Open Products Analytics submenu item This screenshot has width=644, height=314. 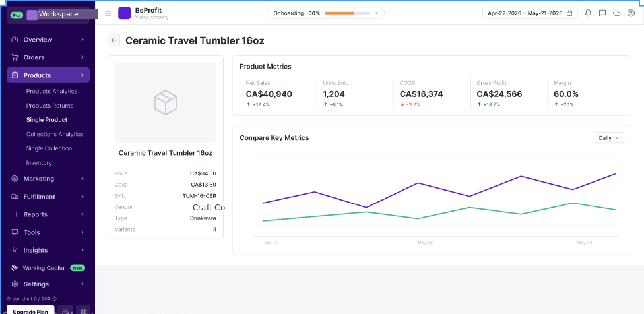[51, 91]
